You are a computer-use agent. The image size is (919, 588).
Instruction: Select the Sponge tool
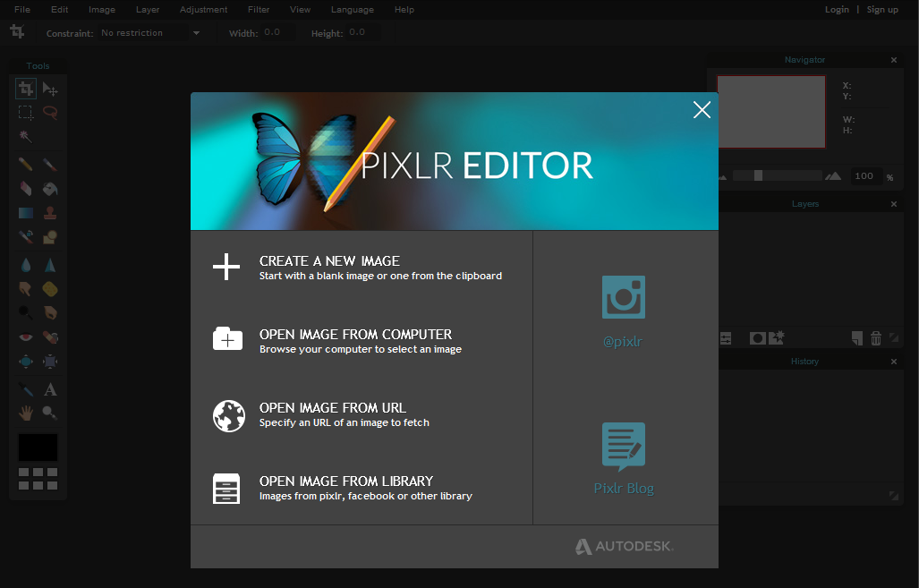coord(50,289)
